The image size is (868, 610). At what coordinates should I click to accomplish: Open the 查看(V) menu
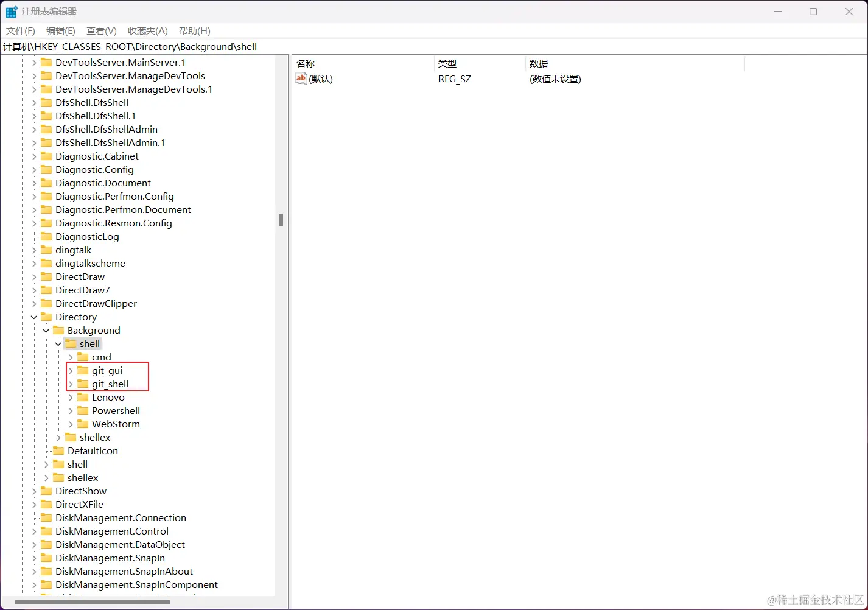click(x=101, y=31)
